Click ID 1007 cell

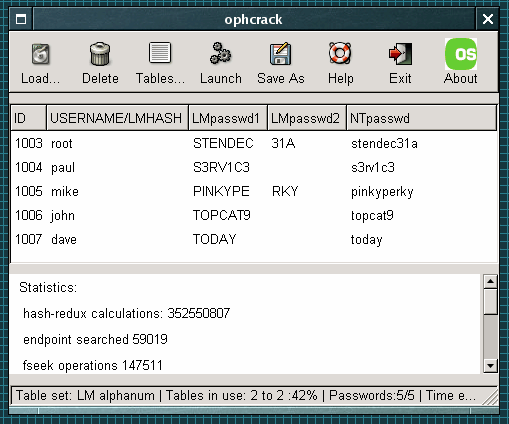[29, 239]
